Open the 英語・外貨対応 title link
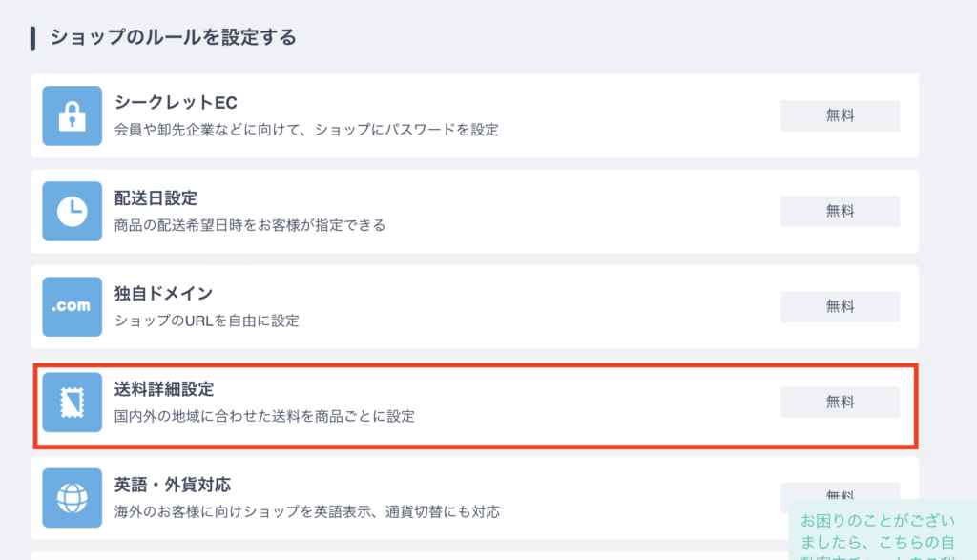 (173, 485)
